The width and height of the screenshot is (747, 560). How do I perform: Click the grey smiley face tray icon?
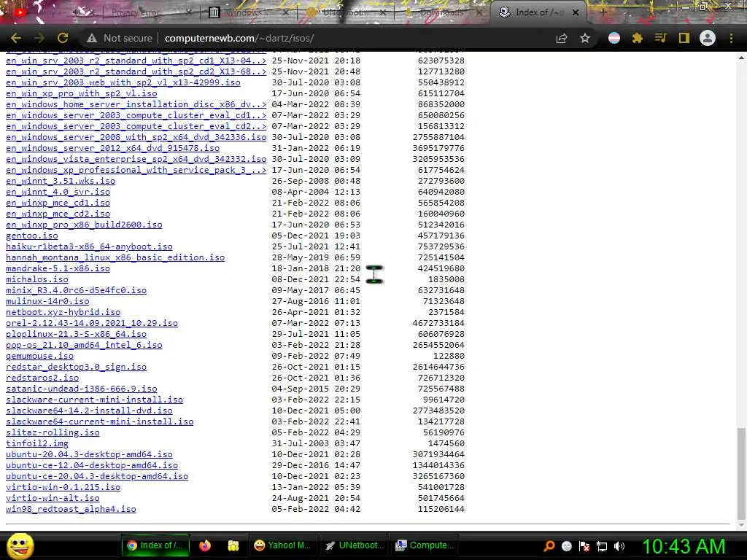click(566, 546)
